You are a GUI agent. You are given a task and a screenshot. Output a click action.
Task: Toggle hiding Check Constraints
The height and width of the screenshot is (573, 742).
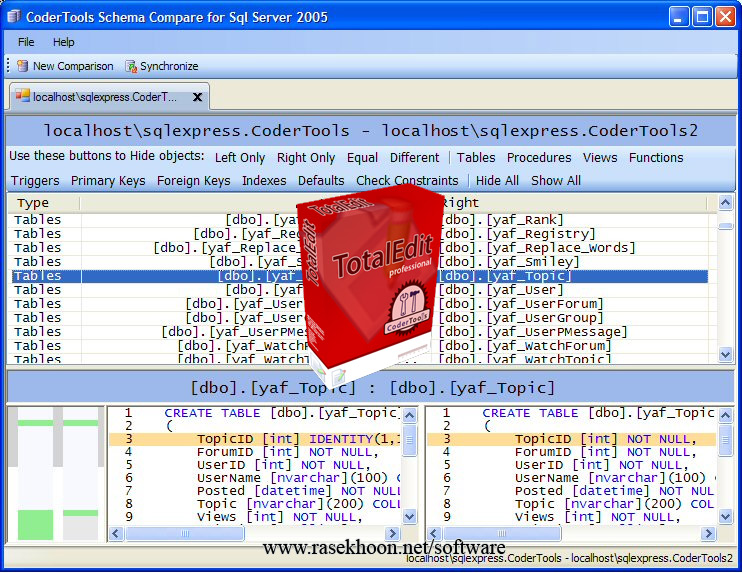click(x=407, y=181)
